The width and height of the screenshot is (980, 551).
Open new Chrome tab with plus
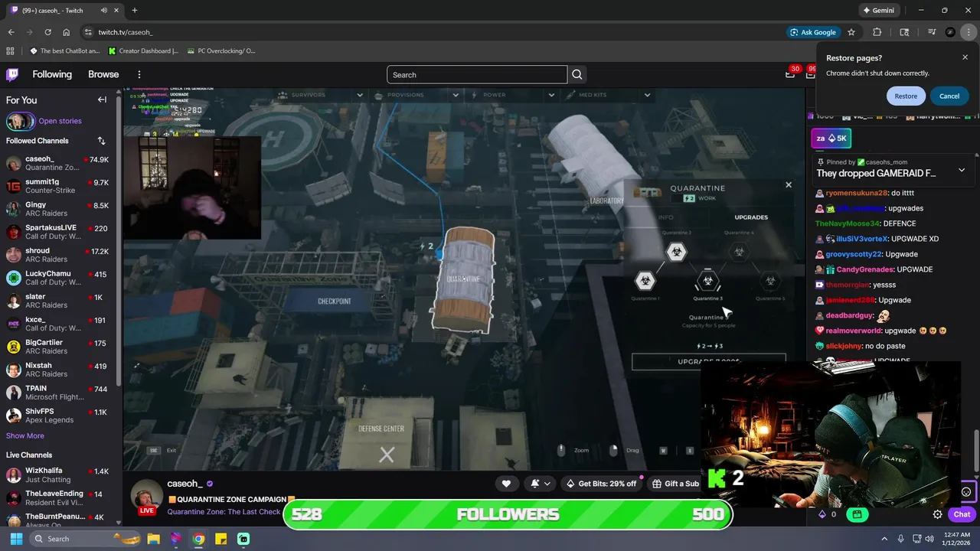click(x=135, y=10)
